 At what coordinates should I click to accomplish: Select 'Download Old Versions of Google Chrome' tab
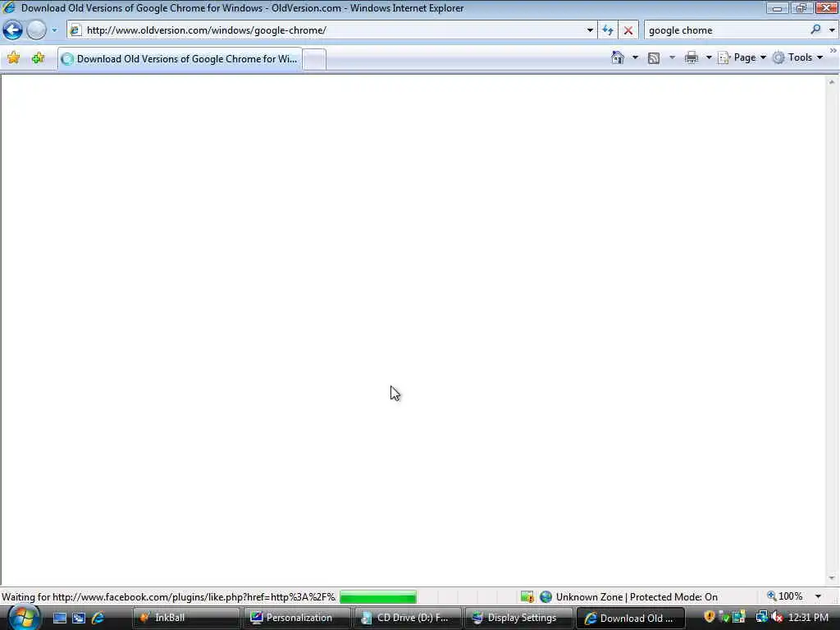click(180, 59)
